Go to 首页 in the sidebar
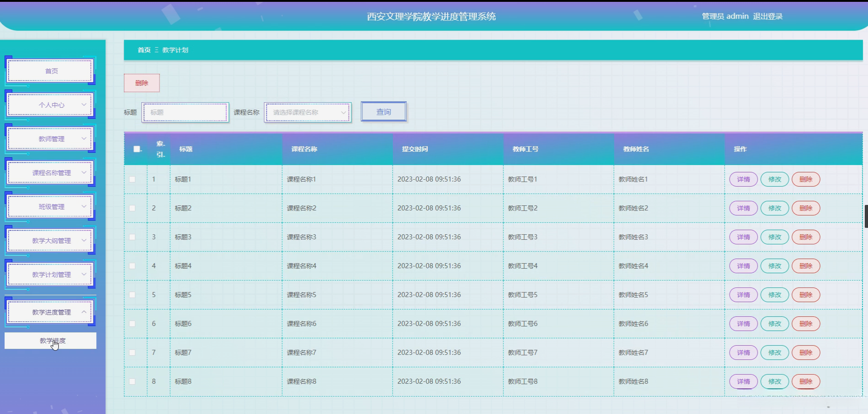Image resolution: width=868 pixels, height=414 pixels. coord(50,71)
